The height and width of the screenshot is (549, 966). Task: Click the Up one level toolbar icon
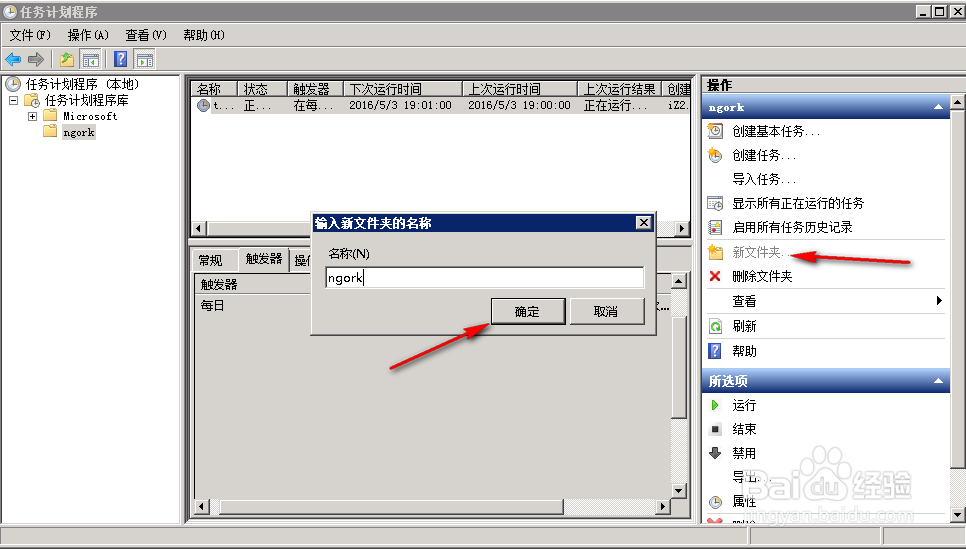pyautogui.click(x=67, y=60)
